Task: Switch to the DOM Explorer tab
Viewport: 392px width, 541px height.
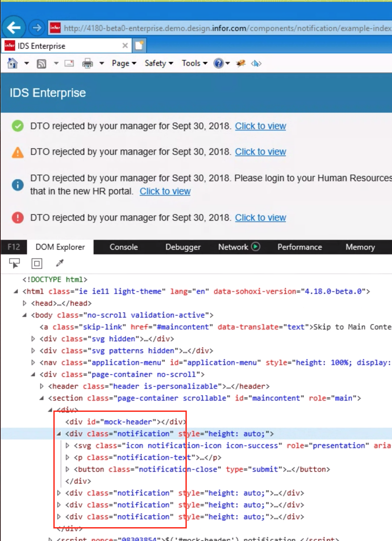Action: 60,247
